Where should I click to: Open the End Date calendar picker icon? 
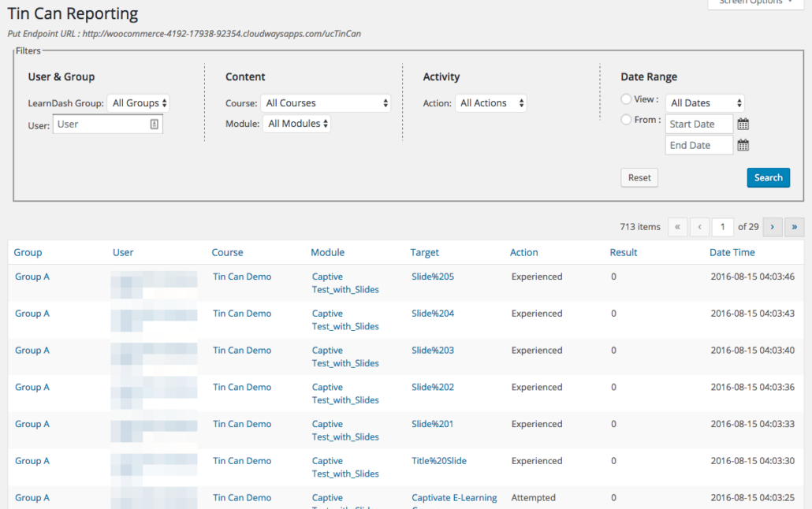pyautogui.click(x=743, y=146)
